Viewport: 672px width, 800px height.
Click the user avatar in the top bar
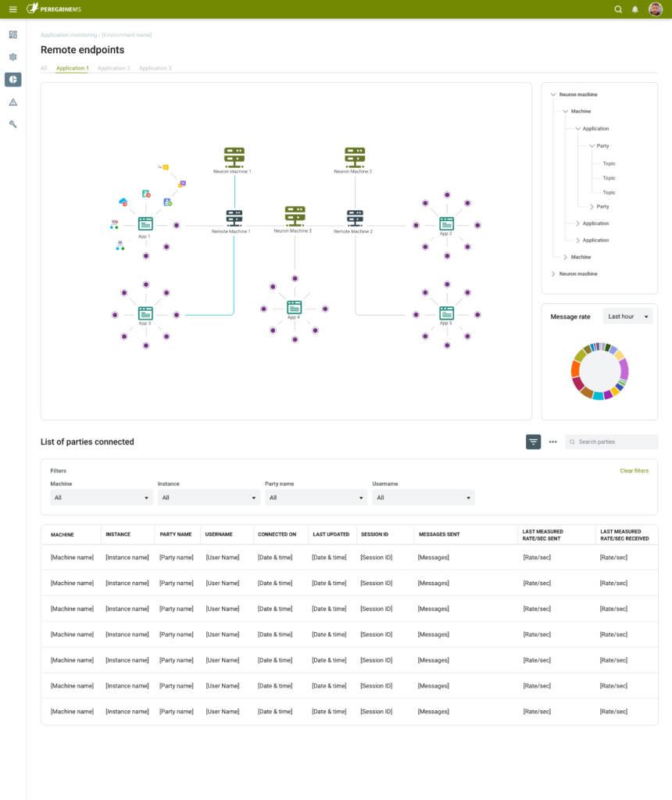point(655,9)
